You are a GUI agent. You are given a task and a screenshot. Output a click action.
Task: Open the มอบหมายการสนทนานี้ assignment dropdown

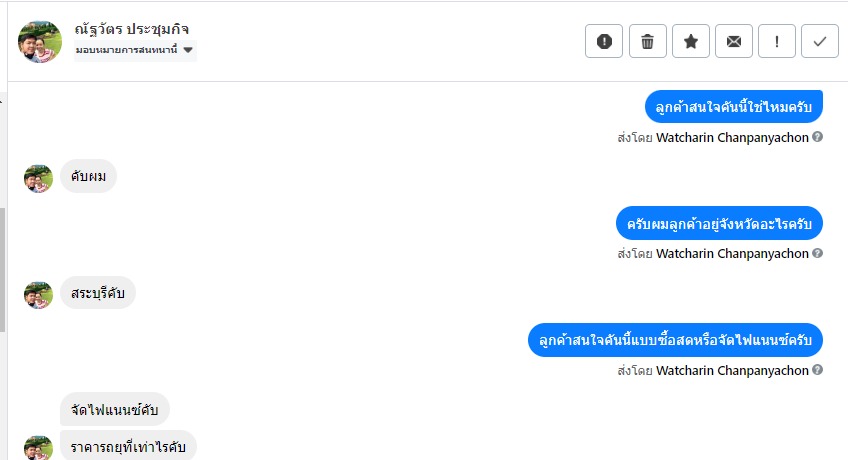pyautogui.click(x=135, y=50)
